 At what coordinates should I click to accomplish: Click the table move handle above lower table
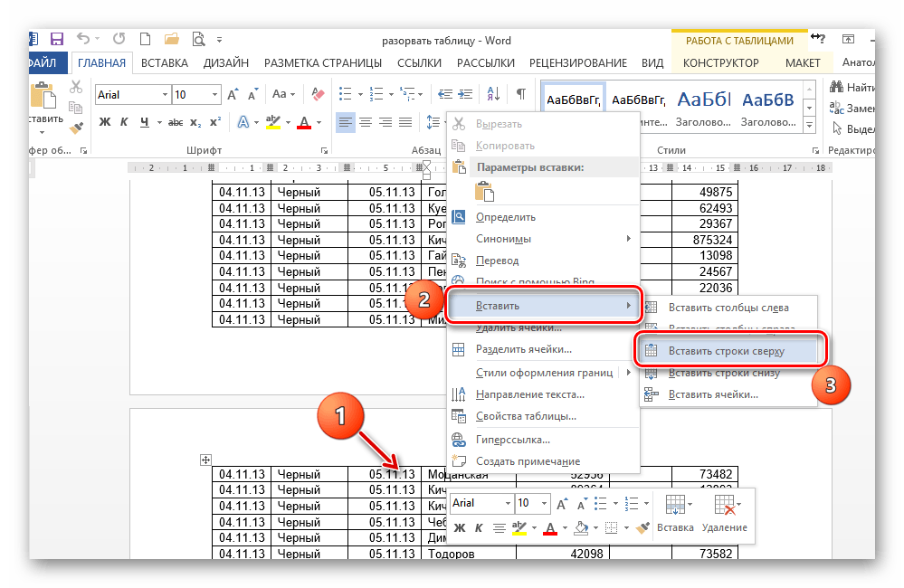205,460
